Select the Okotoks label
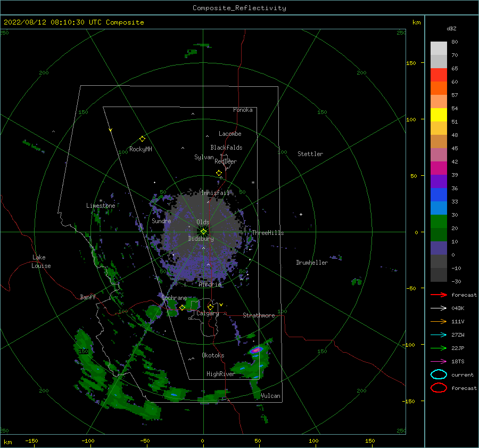The image size is (479, 448). [x=213, y=355]
